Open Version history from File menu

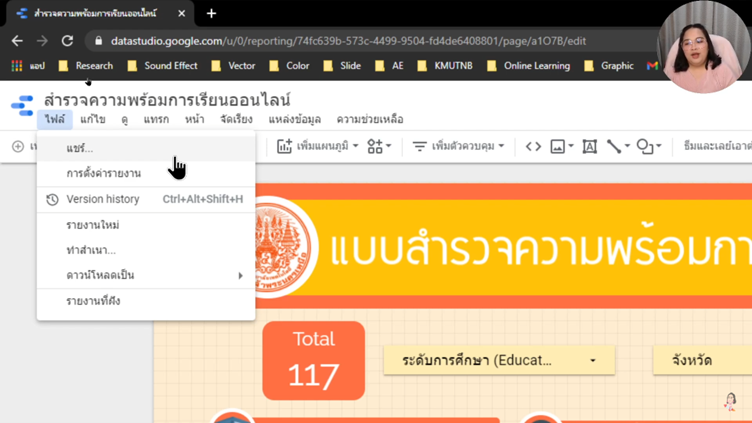(x=102, y=199)
